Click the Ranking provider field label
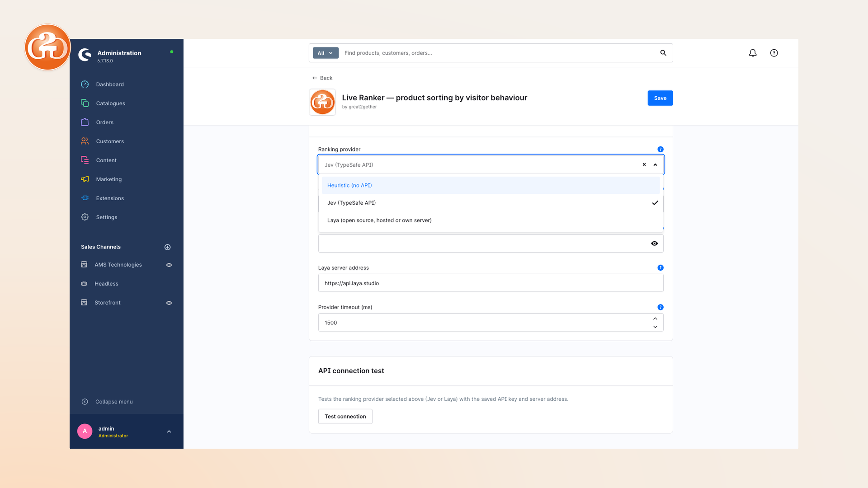Viewport: 868px width, 488px height. tap(340, 150)
